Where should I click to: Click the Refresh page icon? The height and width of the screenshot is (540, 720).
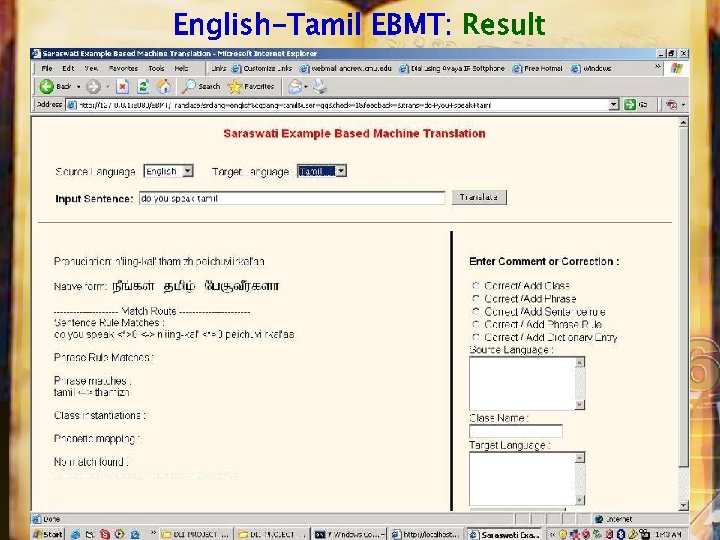click(x=143, y=86)
